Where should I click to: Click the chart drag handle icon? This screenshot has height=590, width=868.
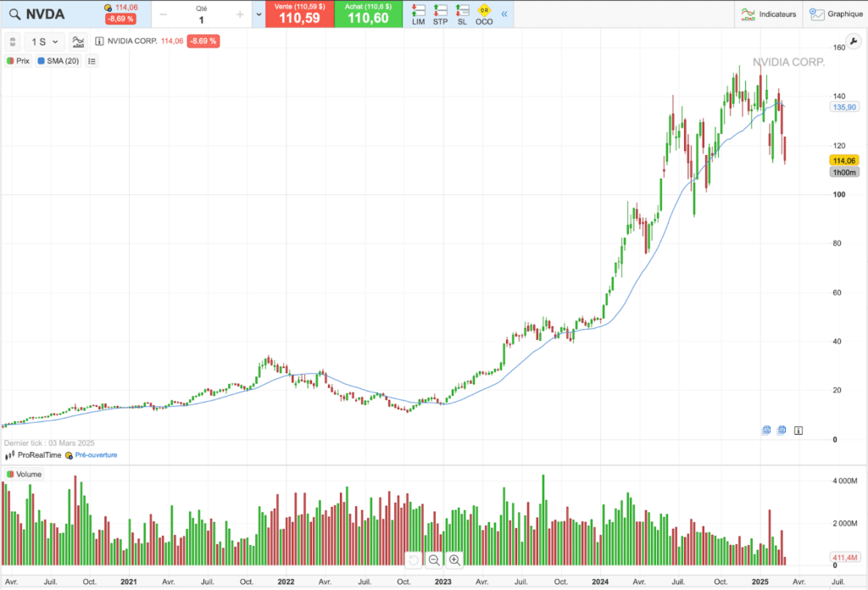[13, 42]
